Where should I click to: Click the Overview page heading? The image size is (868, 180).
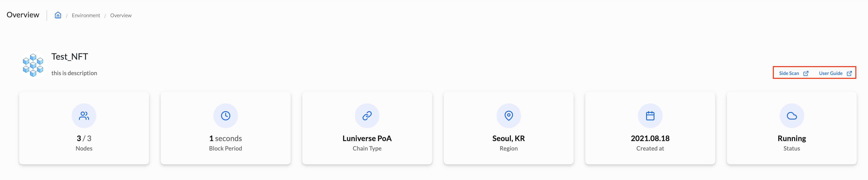[23, 15]
